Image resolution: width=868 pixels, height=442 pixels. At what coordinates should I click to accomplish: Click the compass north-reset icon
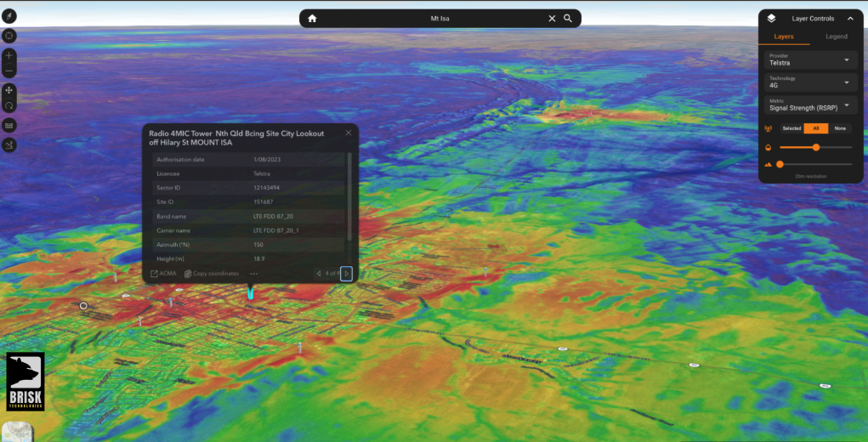[x=9, y=17]
